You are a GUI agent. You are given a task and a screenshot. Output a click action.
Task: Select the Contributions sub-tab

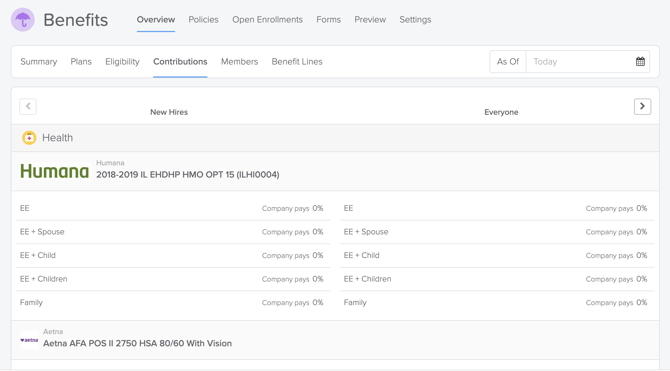(x=180, y=62)
